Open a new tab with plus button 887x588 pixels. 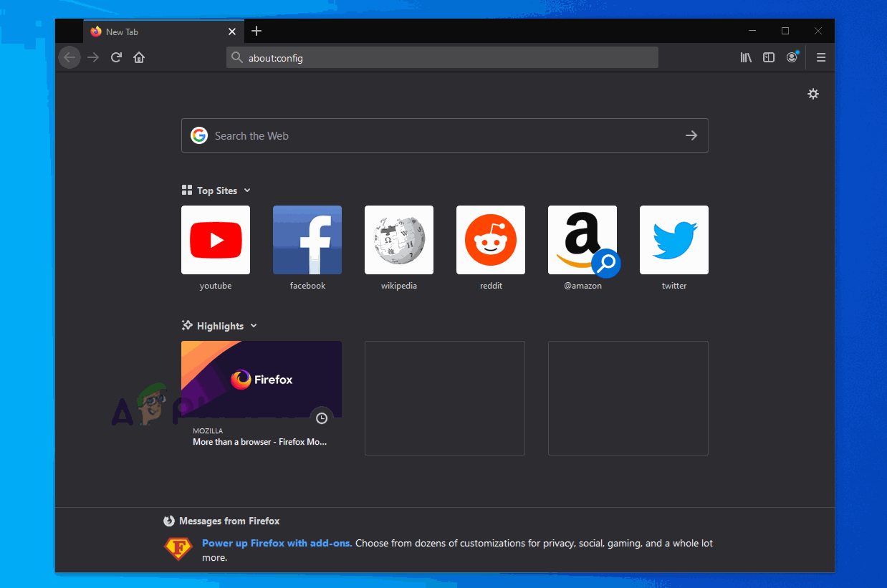[256, 31]
